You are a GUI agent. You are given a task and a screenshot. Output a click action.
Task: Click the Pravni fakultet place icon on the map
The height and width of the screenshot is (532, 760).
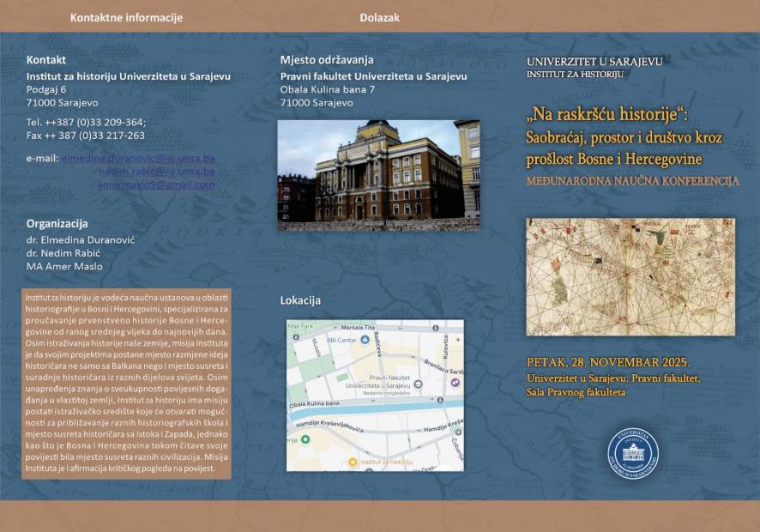417,384
